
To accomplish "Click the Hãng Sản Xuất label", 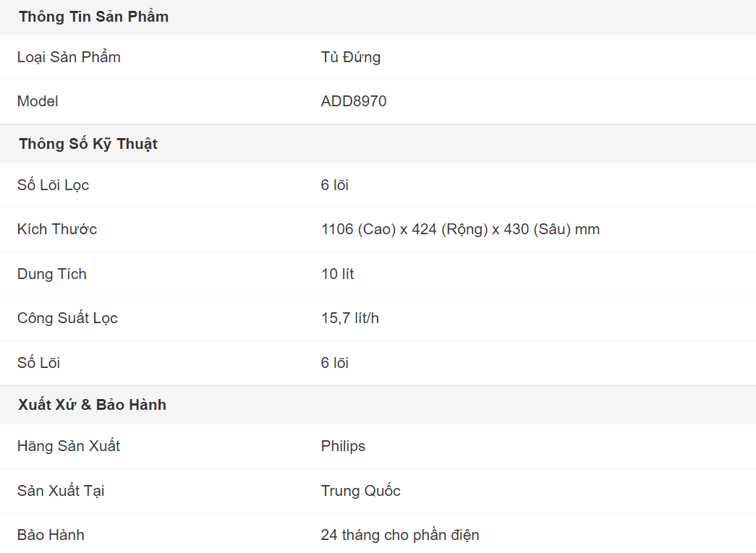I will 69,446.
